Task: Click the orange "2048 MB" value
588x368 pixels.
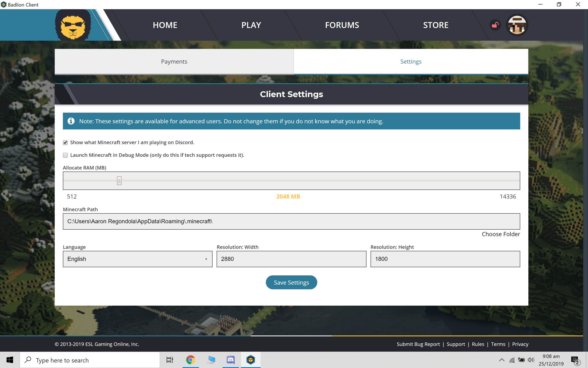Action: 288,197
